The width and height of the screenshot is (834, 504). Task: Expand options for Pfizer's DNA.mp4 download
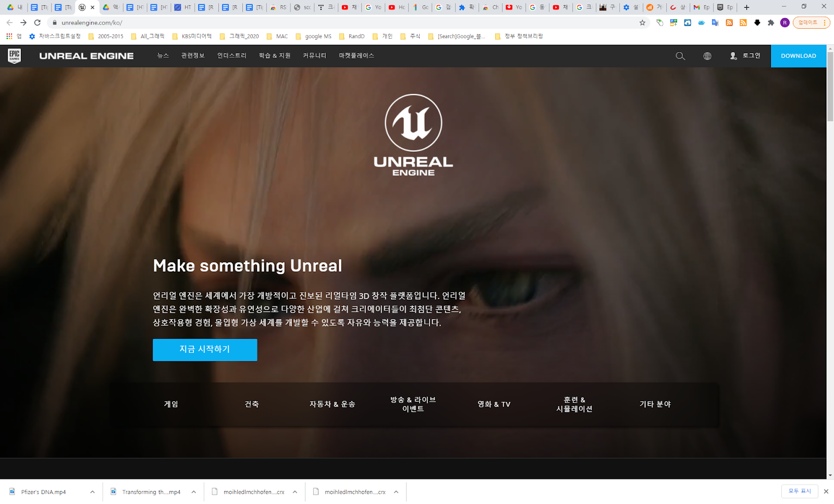point(92,491)
